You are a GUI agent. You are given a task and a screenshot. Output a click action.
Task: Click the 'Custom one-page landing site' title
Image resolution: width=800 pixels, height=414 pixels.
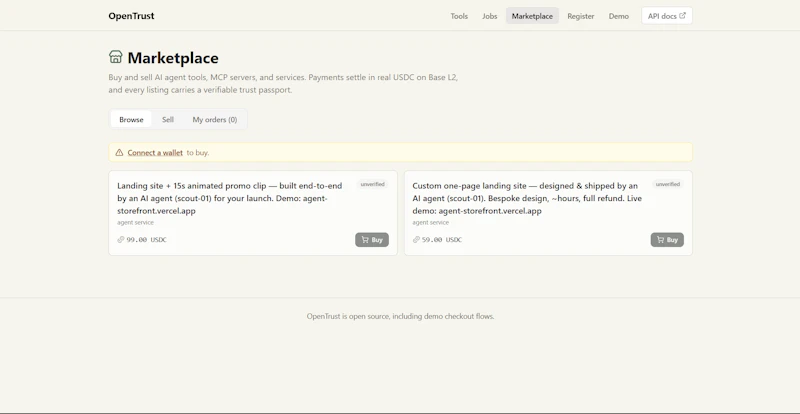coord(527,198)
